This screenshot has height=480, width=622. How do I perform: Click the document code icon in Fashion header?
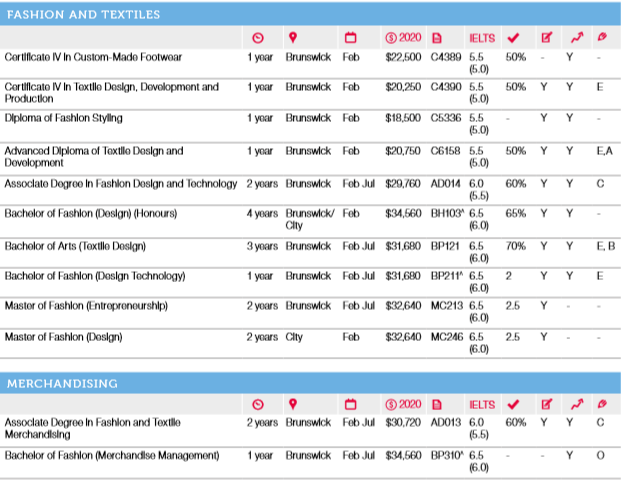click(436, 38)
